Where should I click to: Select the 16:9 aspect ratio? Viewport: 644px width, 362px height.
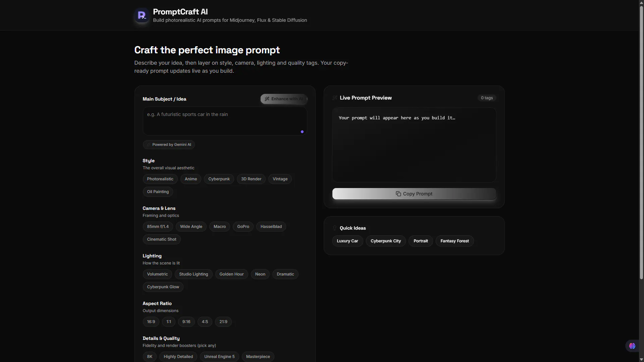(151, 322)
